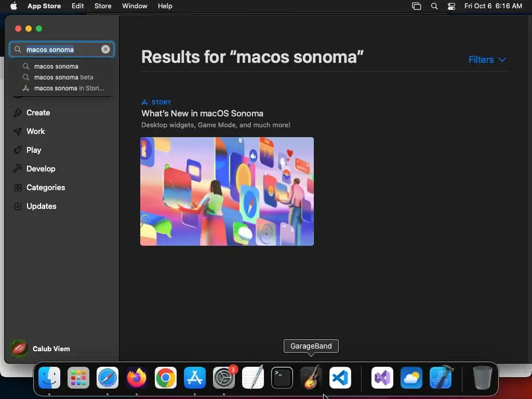Open Spotlight search in the menu bar
Screen dimensions: 532x399
click(x=434, y=6)
